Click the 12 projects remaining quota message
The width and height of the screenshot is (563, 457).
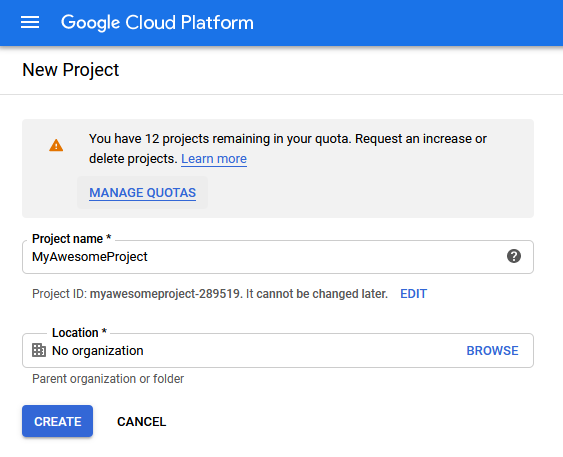[x=288, y=149]
